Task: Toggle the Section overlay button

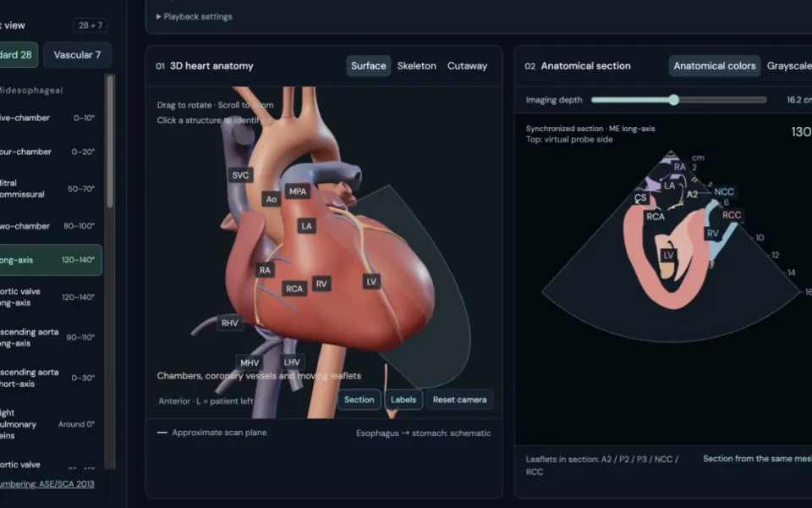Action: click(x=359, y=400)
